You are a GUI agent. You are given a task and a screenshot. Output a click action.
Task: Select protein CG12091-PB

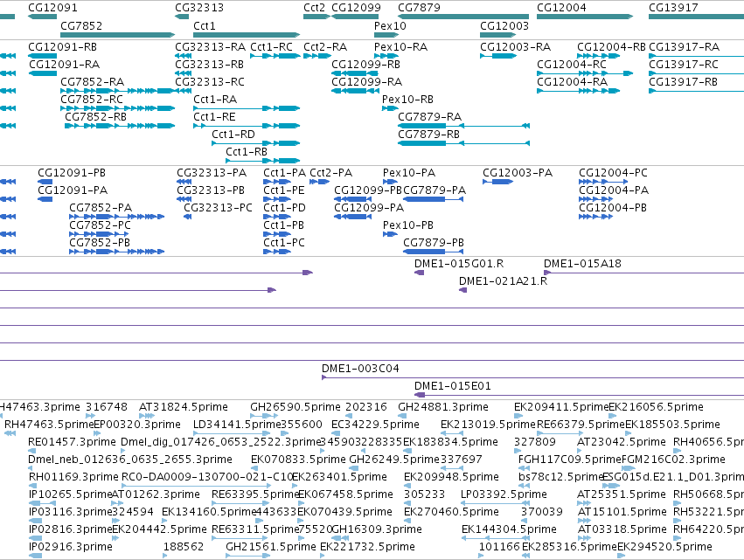(45, 182)
